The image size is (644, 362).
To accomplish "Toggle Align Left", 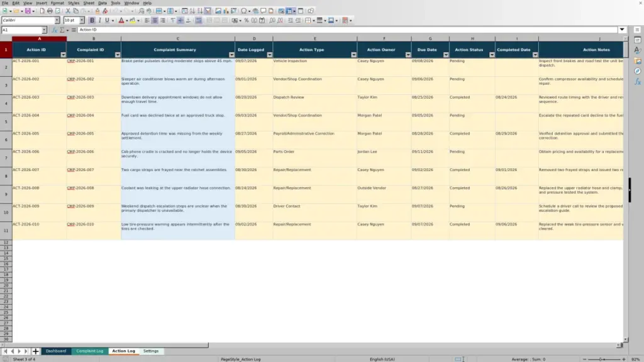I will 147,20.
